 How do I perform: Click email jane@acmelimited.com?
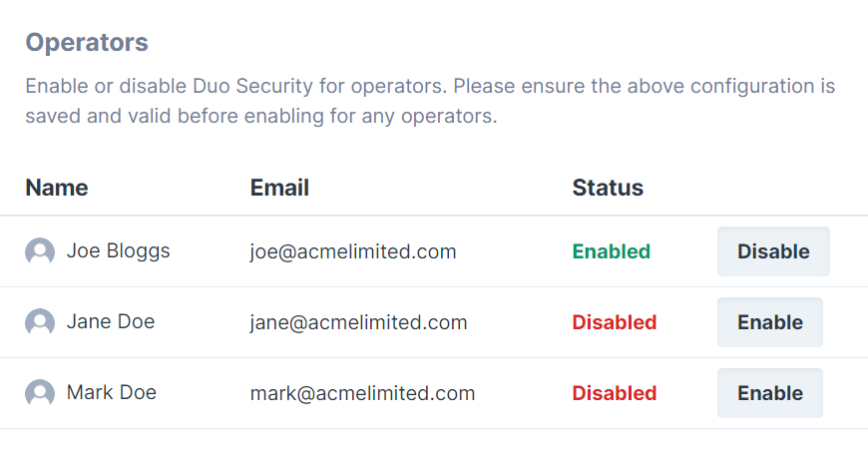tap(358, 323)
